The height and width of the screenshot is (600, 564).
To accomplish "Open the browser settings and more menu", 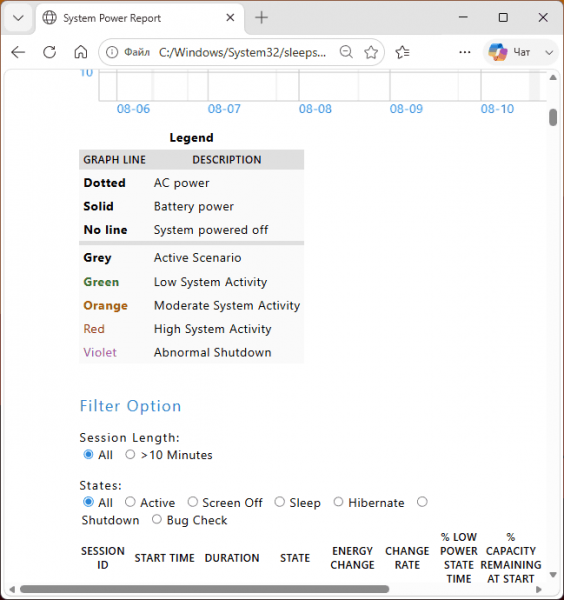I will coord(465,52).
